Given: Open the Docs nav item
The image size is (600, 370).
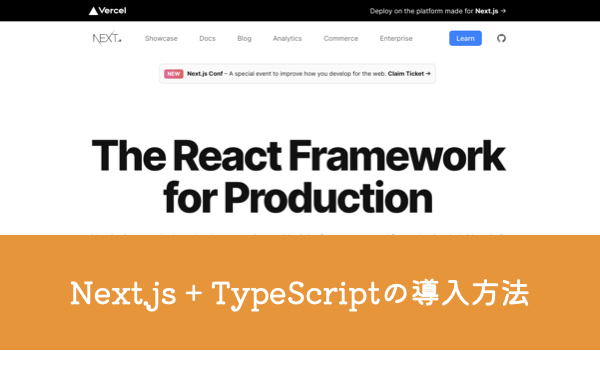Looking at the screenshot, I should pos(207,38).
